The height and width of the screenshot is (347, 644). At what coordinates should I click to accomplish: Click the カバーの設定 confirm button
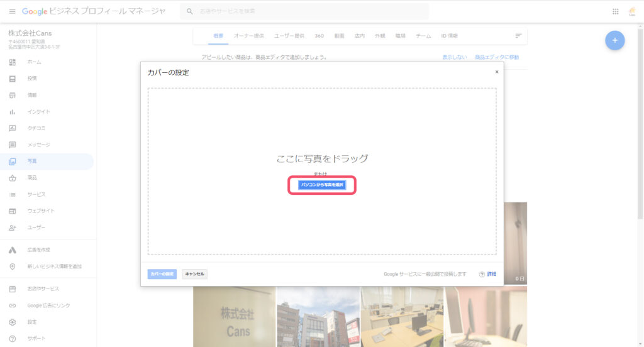[162, 274]
